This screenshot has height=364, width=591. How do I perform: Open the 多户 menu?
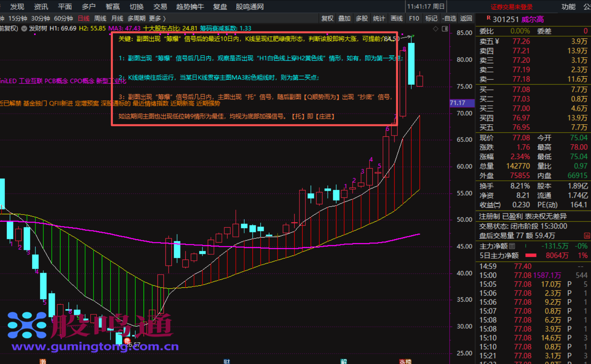(x=89, y=6)
